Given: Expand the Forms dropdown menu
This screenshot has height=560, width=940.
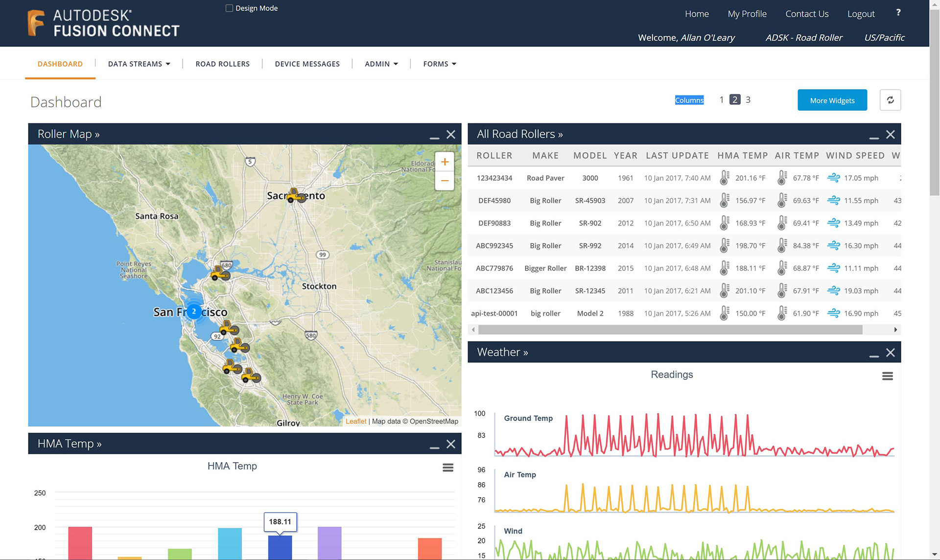Looking at the screenshot, I should pos(439,64).
